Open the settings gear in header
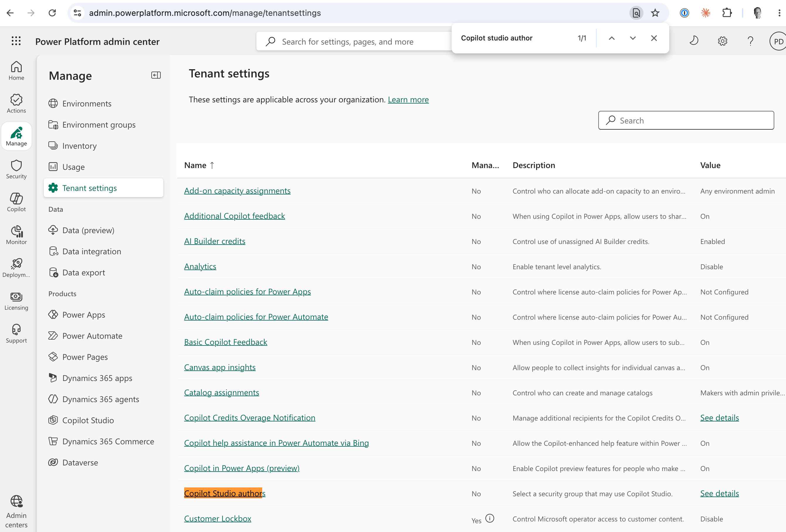Image resolution: width=786 pixels, height=532 pixels. [722, 41]
